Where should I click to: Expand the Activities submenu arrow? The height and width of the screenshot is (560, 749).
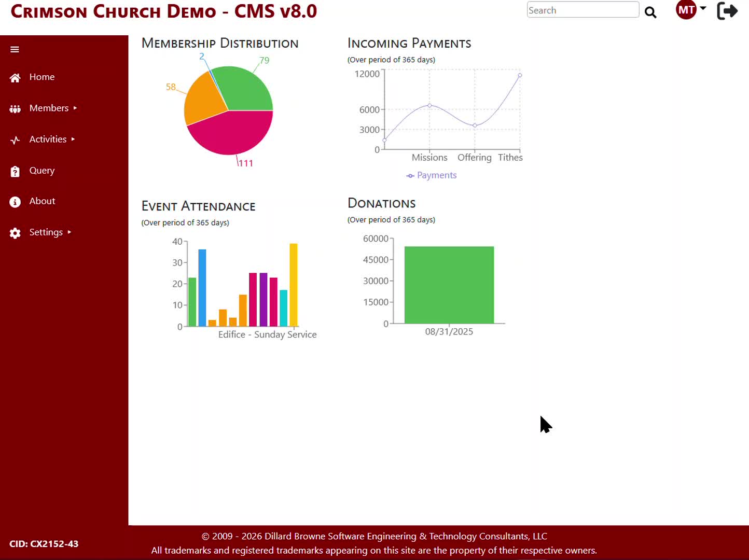73,139
